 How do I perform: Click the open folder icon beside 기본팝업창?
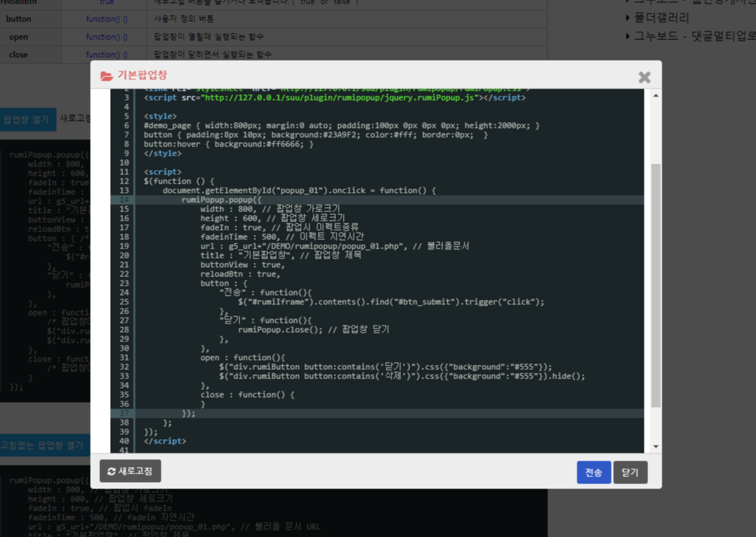pyautogui.click(x=106, y=76)
